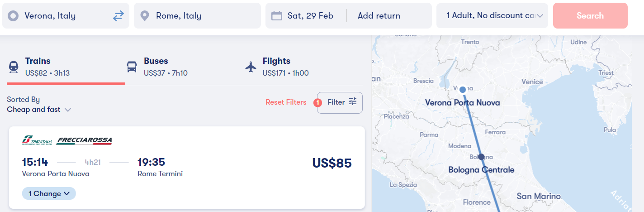Click the Reset Filters link
Screen dimensions: 644x212
pyautogui.click(x=286, y=102)
